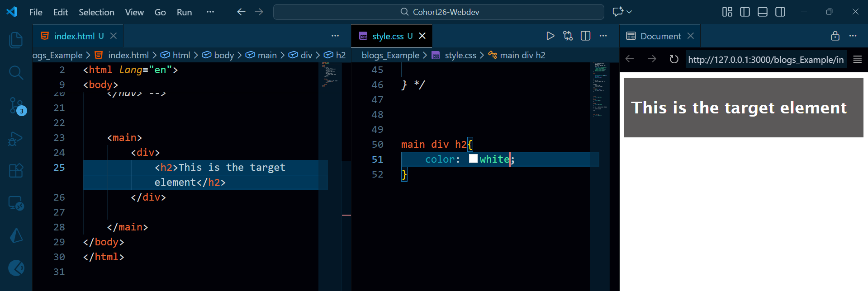Viewport: 868px width, 291px height.
Task: Open the Selection menu
Action: coord(96,12)
